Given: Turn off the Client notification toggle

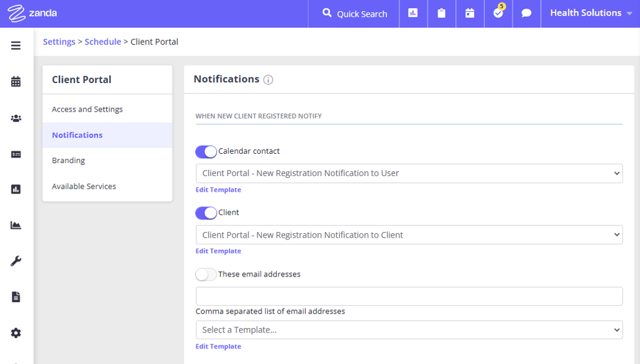Looking at the screenshot, I should pyautogui.click(x=205, y=213).
